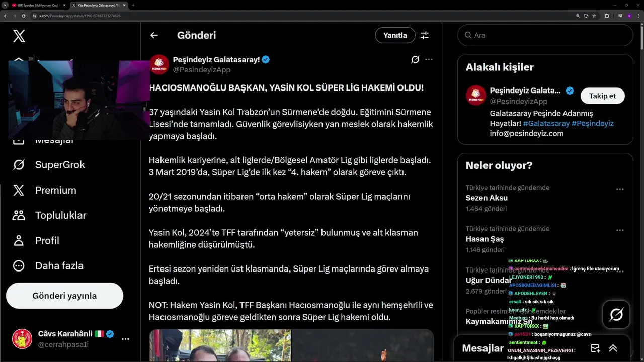
Task: Click the zoom magnifier icon in address bar
Action: click(x=578, y=16)
